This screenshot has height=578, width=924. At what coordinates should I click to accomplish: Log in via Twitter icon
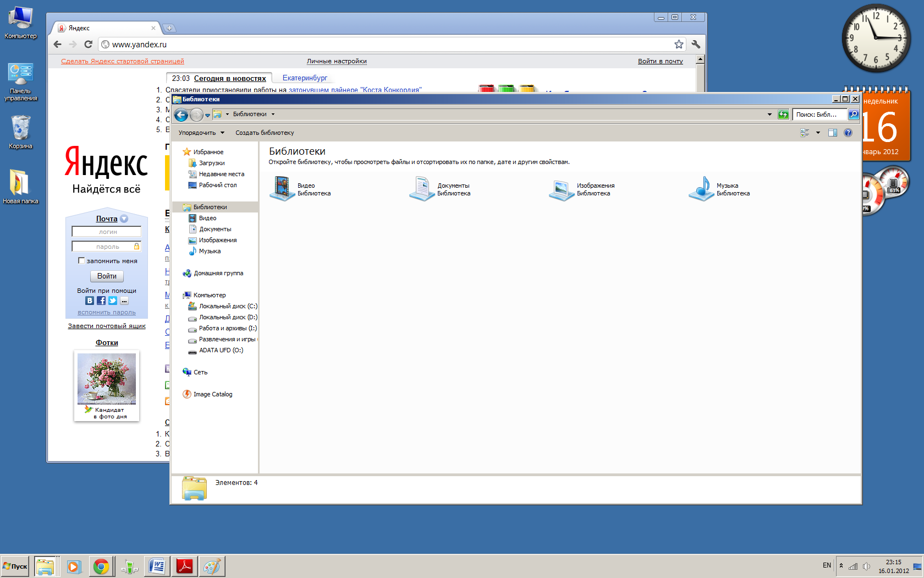click(x=113, y=301)
